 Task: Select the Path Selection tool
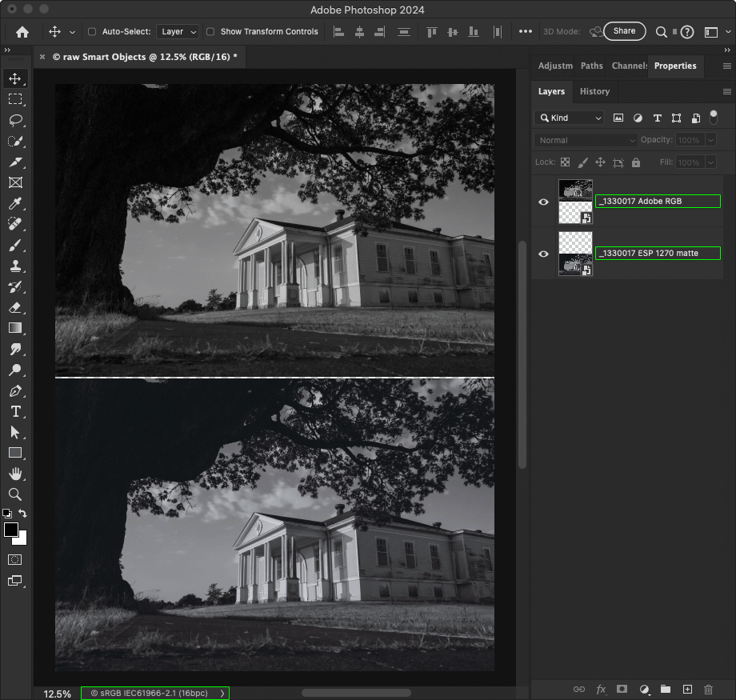point(15,432)
